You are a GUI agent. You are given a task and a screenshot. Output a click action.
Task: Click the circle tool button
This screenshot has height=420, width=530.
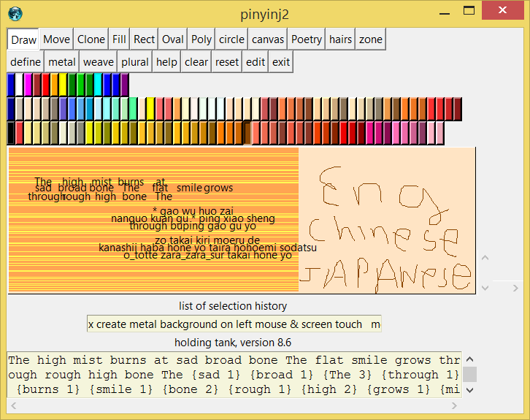point(231,39)
